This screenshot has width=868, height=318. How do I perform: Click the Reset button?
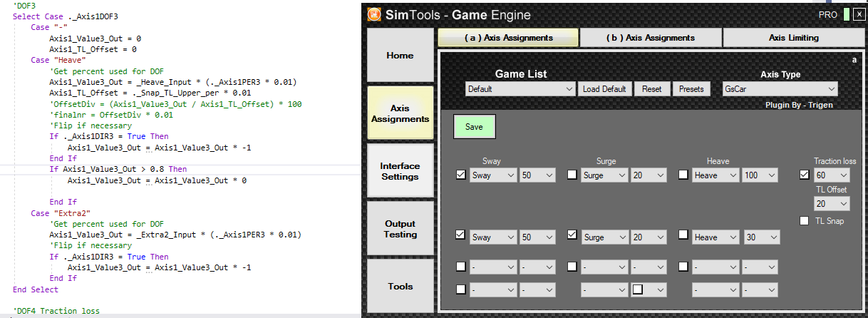click(x=651, y=89)
